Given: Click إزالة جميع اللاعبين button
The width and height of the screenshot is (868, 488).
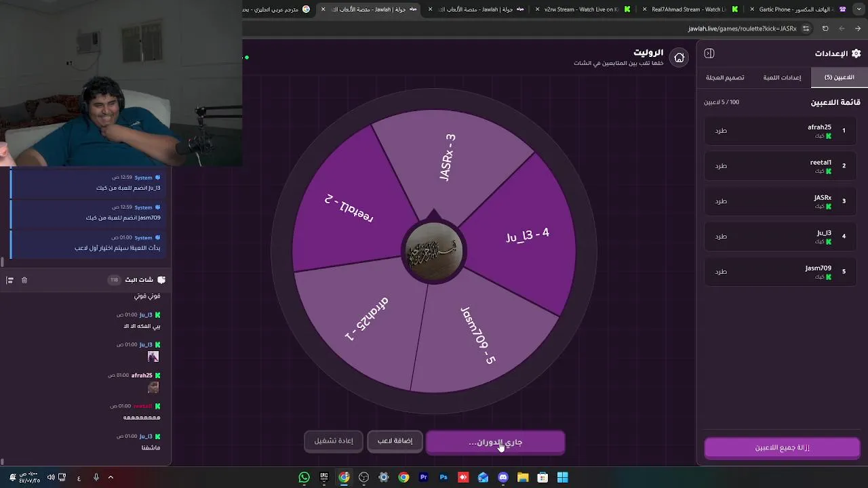Looking at the screenshot, I should coord(782,448).
